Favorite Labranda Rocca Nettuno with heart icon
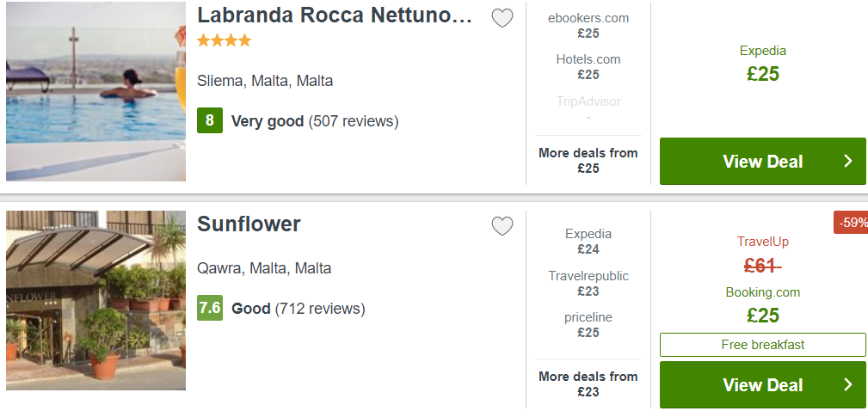 502,18
